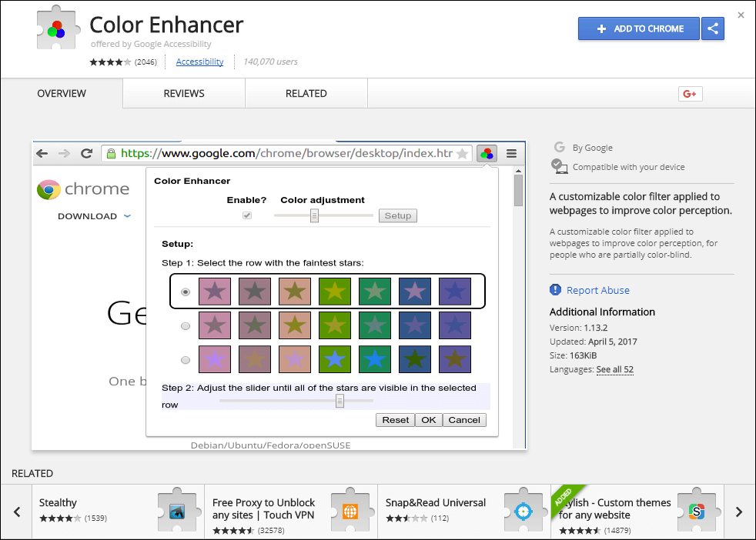Click the Google+ icon button
This screenshot has height=540, width=756.
point(690,94)
